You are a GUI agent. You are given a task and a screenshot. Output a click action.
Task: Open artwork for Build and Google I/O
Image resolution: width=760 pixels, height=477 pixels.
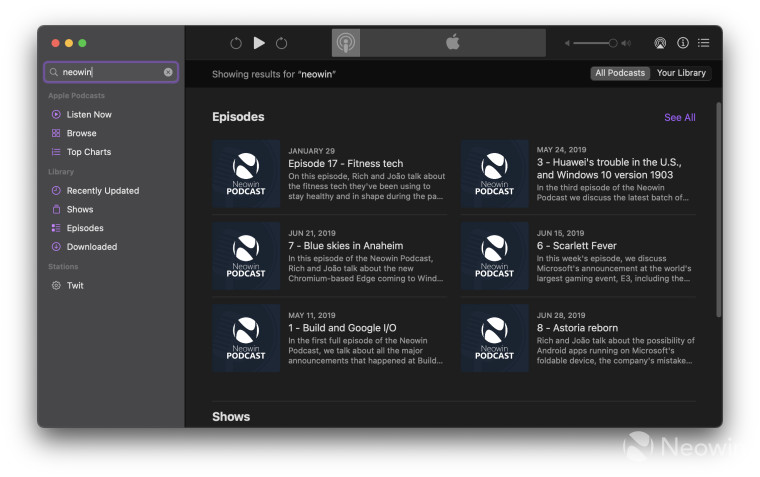pyautogui.click(x=246, y=338)
